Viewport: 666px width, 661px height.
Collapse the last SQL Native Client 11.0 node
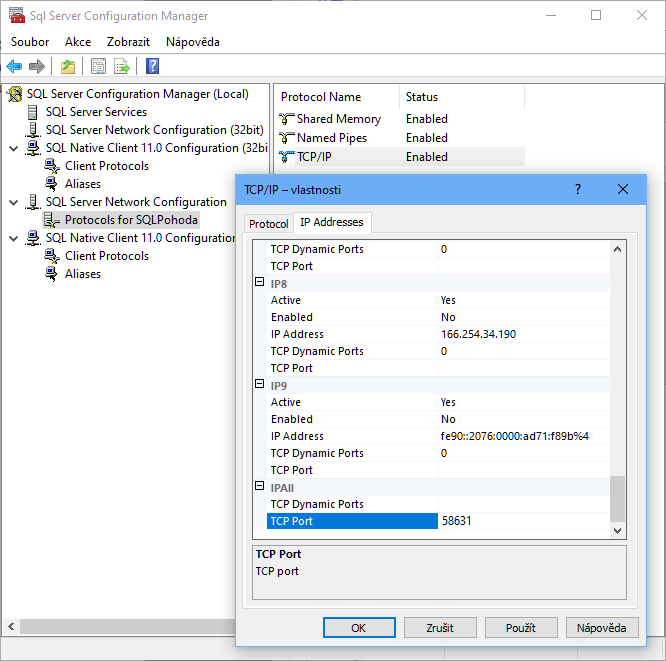tap(14, 238)
